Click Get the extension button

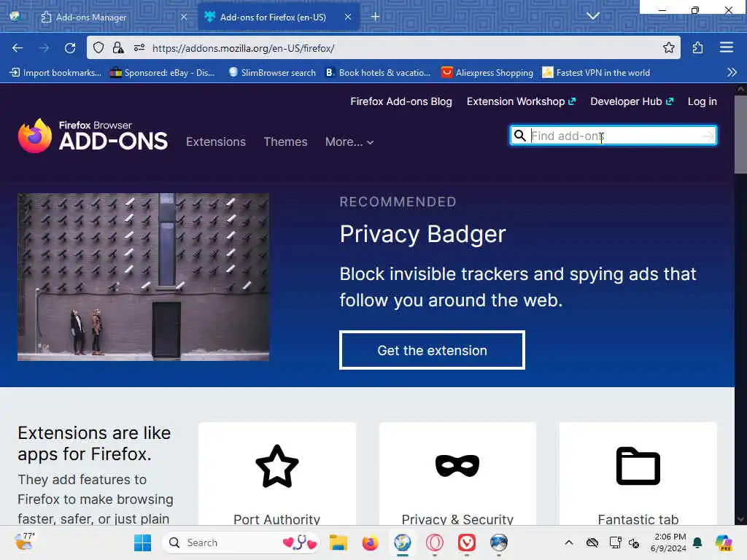pyautogui.click(x=432, y=350)
